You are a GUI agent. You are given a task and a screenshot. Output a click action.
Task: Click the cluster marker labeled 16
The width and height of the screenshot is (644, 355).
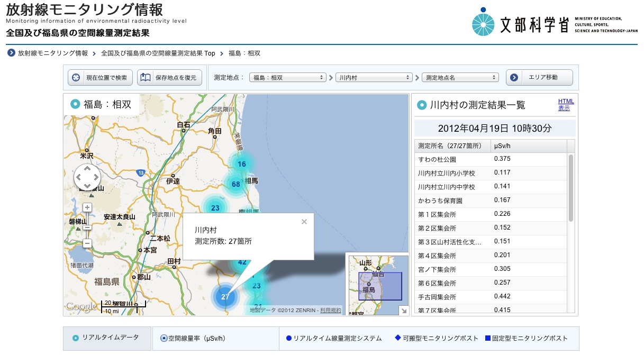241,164
